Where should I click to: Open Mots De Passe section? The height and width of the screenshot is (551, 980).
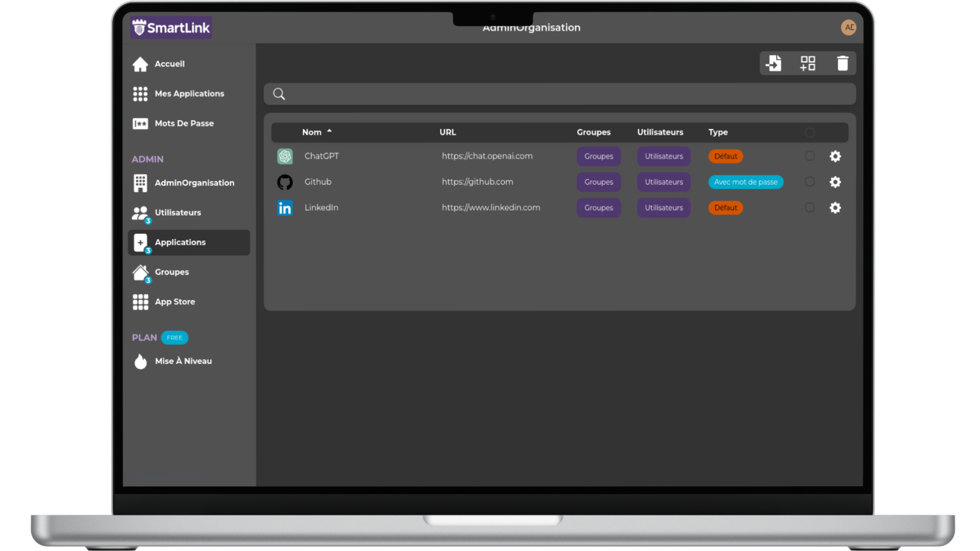(184, 123)
